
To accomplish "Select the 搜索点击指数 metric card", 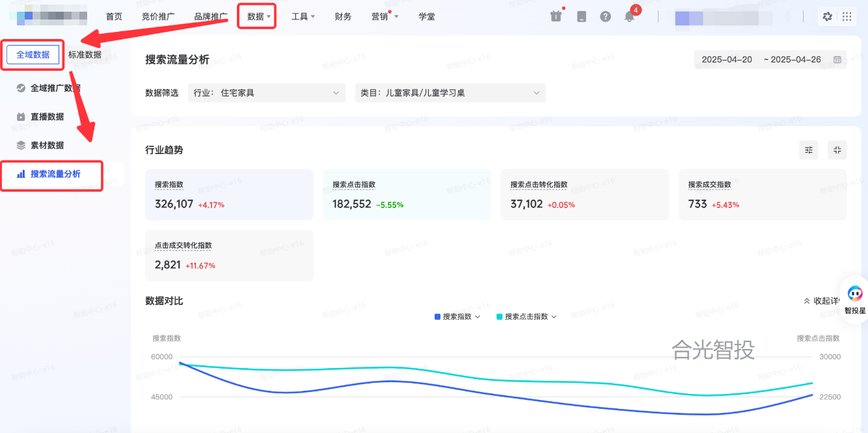I will click(x=407, y=194).
